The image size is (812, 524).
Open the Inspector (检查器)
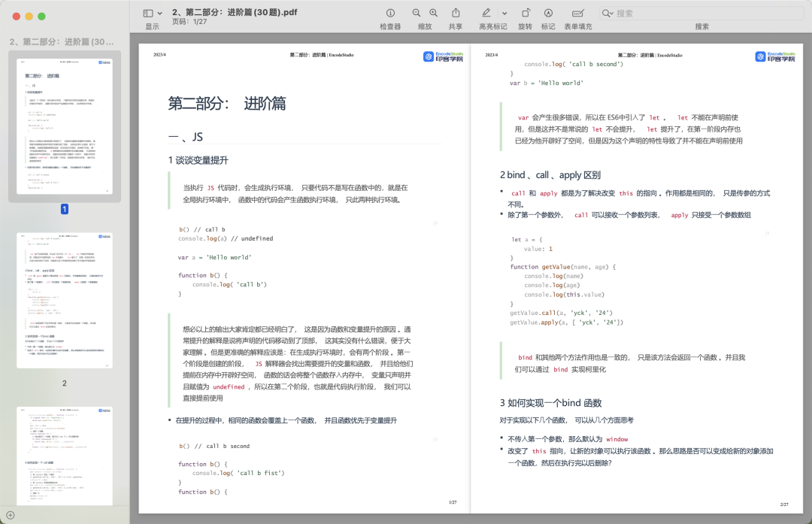(x=390, y=13)
